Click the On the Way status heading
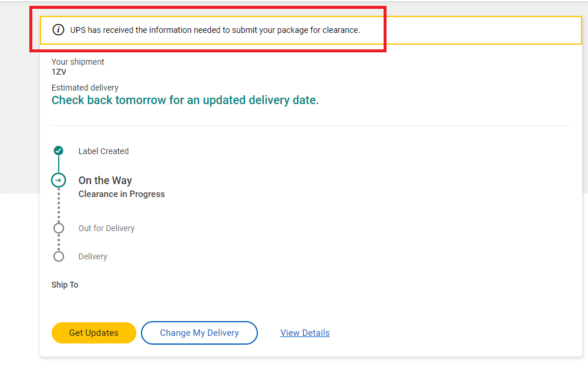The image size is (588, 367). 105,181
